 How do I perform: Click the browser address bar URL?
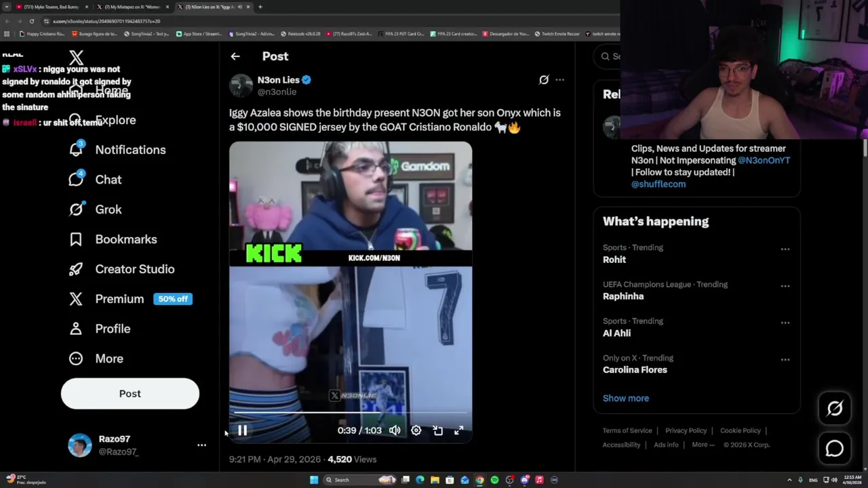(106, 21)
